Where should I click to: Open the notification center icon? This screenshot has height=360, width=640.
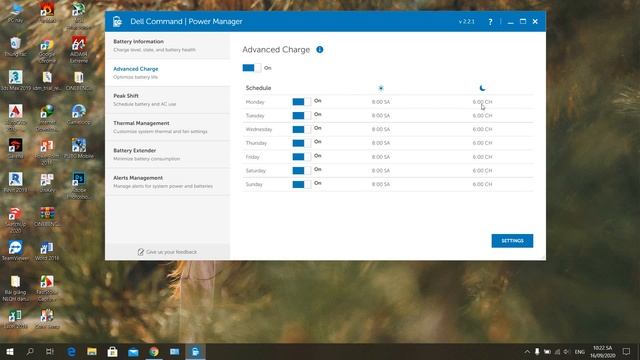627,351
